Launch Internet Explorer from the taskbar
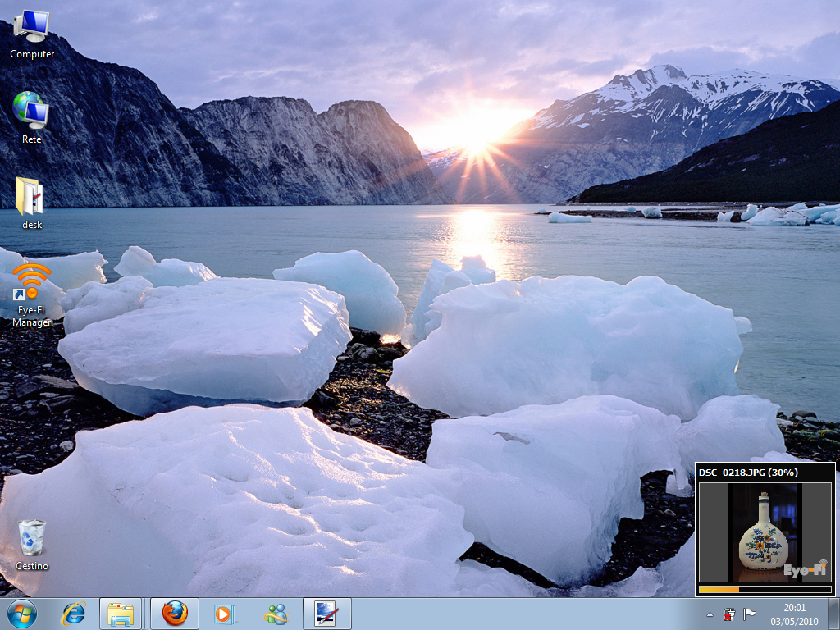 (x=74, y=614)
